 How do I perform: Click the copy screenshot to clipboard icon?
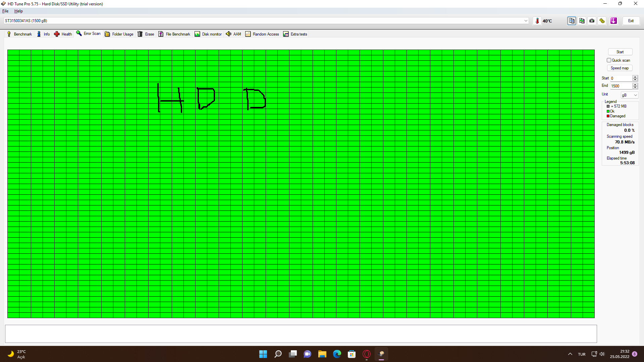pyautogui.click(x=582, y=21)
